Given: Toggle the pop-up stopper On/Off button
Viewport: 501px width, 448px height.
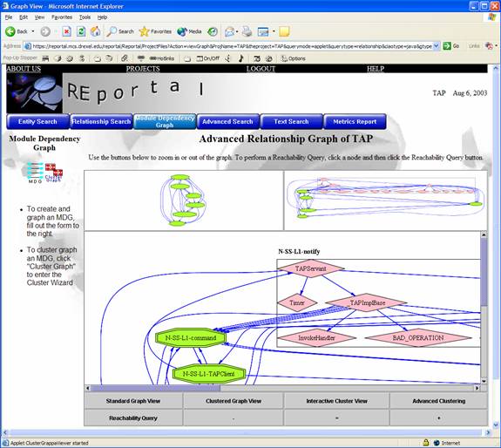Looking at the screenshot, I should pos(208,58).
